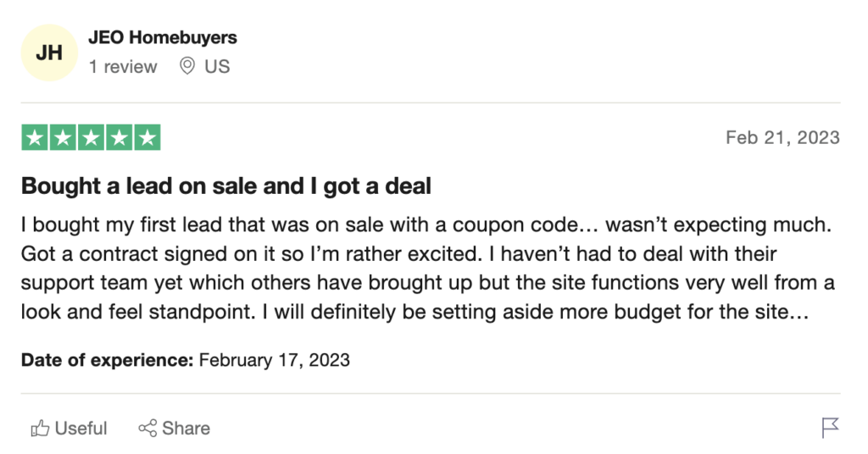Mark the review as Useful via label
This screenshot has width=868, height=454.
coord(81,429)
